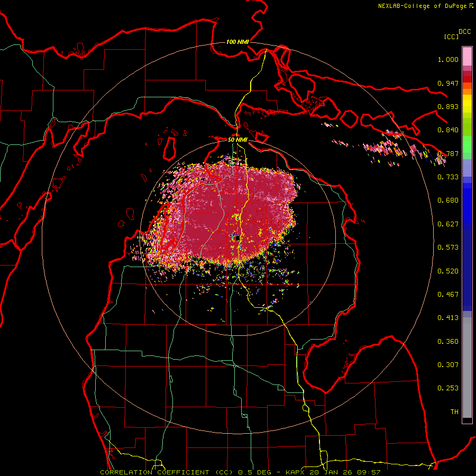The height and width of the screenshot is (476, 476).
Task: Click the 50 NMI range ring label
Action: (237, 140)
